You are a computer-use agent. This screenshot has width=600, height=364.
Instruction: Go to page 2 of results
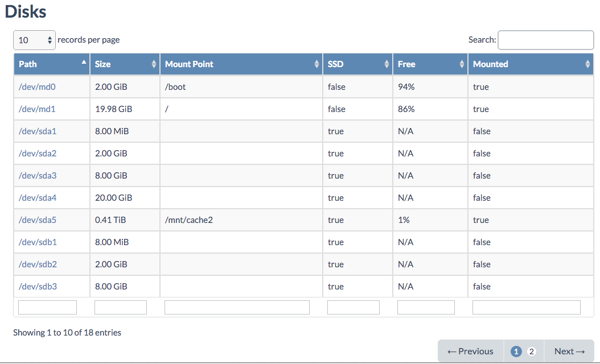click(x=532, y=351)
